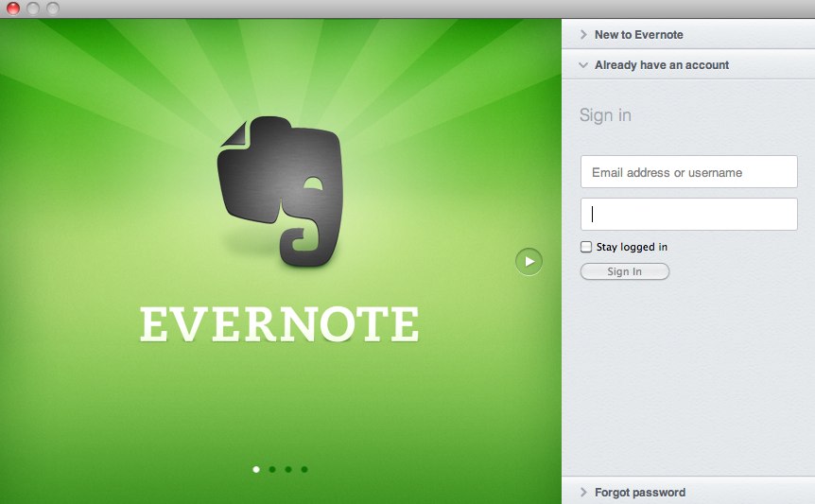The image size is (815, 504).
Task: Open the New to Evernote section header
Action: coord(638,35)
